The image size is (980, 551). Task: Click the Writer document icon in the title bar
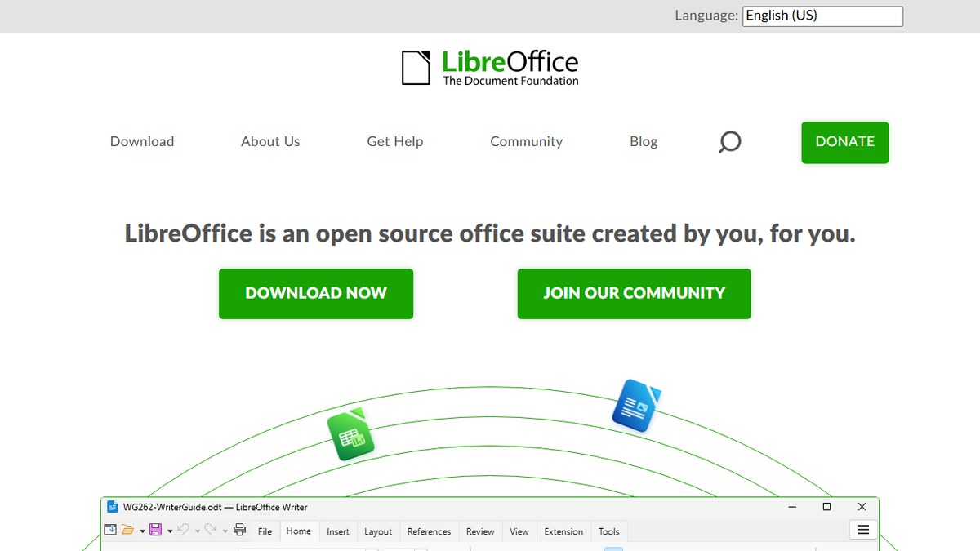coord(113,507)
